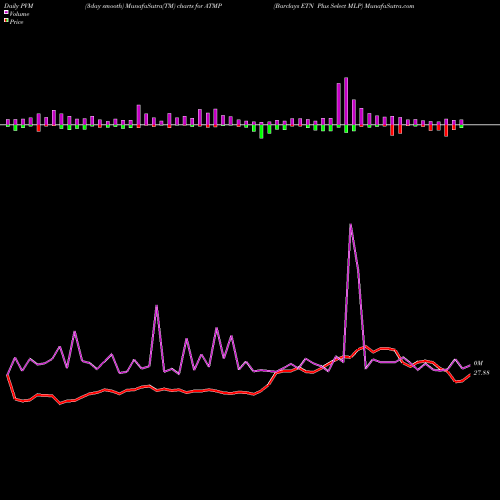500x500 pixels.
Task: Click the '(3day smooth) MunafaSutra(TM) charts for ATMP' heading
Action: click(153, 6)
